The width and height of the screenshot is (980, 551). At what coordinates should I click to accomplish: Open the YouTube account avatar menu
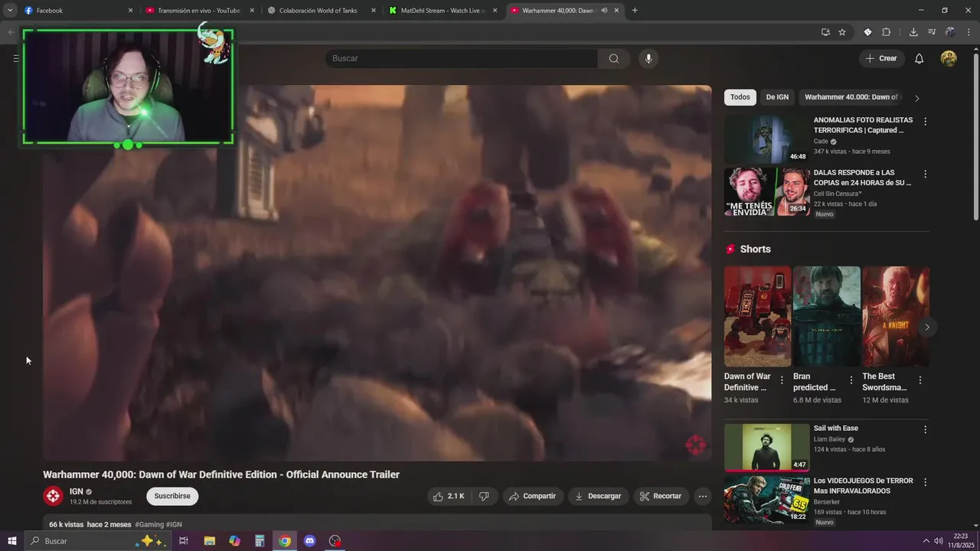click(x=949, y=59)
